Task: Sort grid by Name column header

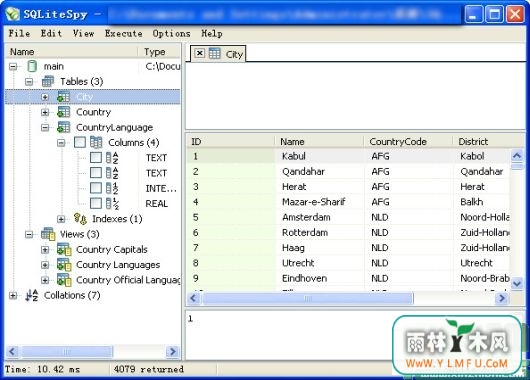Action: tap(319, 141)
